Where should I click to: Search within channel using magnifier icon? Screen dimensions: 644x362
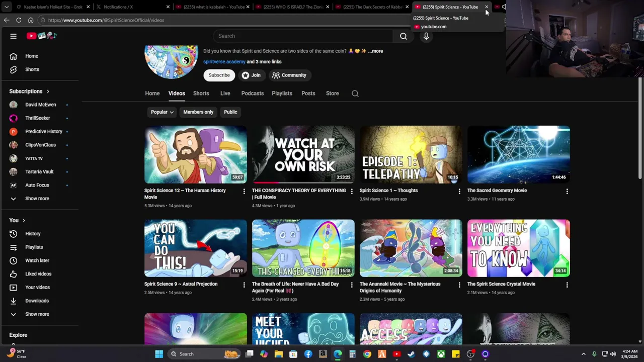coord(355,94)
